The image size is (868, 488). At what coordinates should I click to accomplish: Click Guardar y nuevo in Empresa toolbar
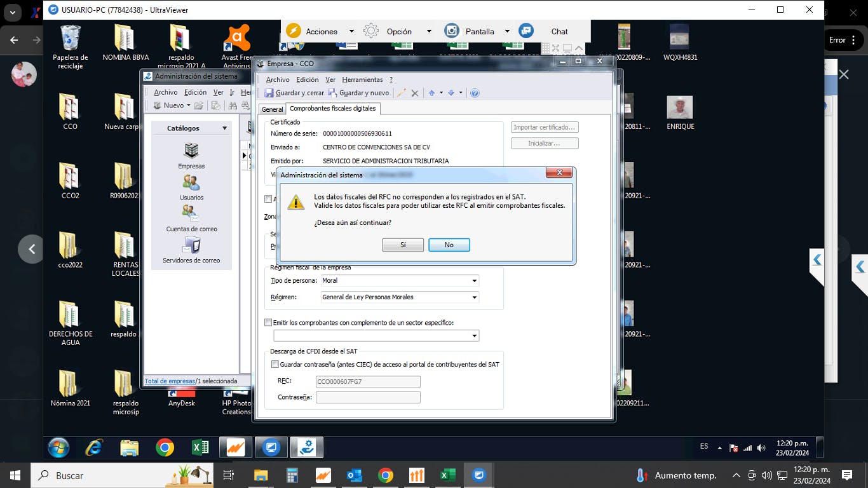pyautogui.click(x=358, y=93)
